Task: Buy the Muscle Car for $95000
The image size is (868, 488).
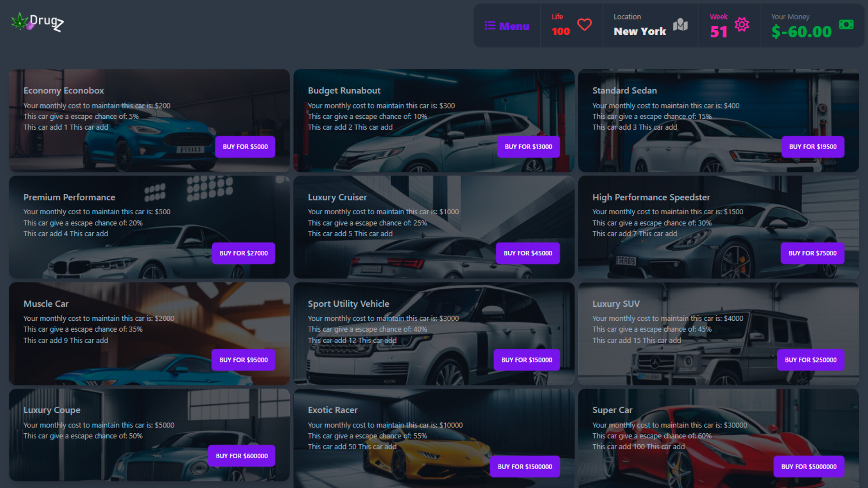Action: point(243,360)
